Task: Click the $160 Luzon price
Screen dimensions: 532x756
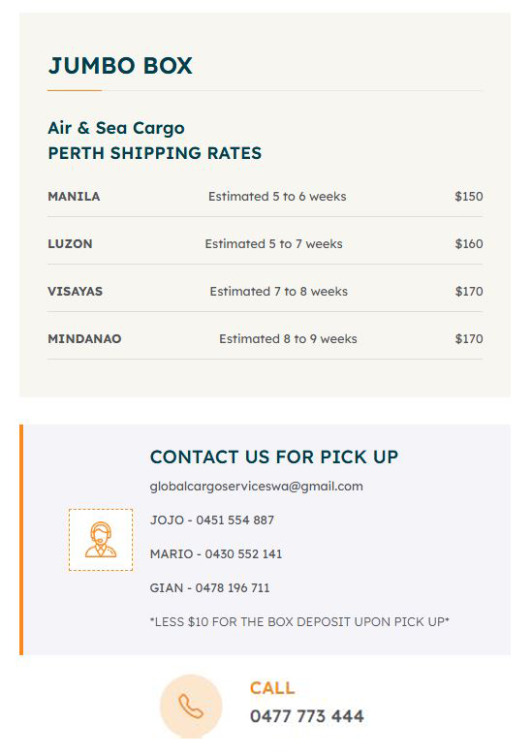Action: click(469, 244)
